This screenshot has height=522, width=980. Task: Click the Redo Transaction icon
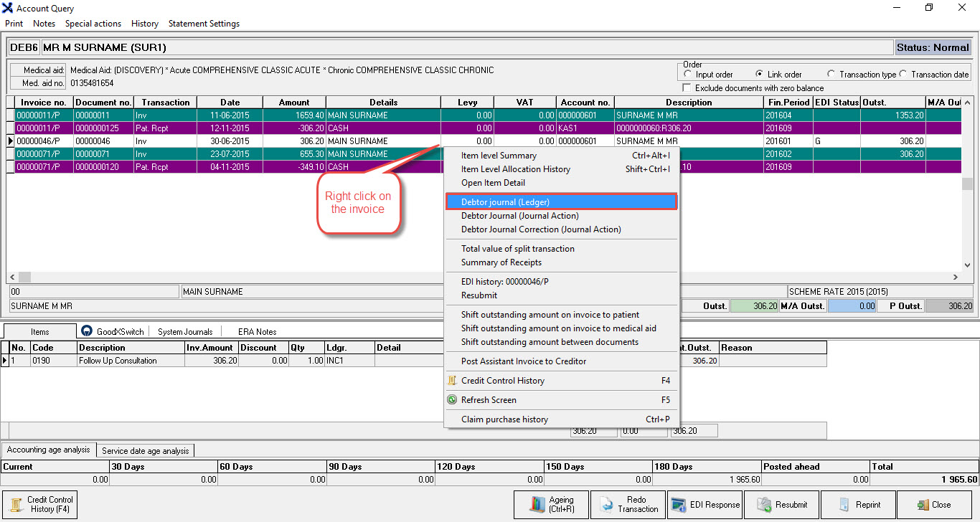606,505
